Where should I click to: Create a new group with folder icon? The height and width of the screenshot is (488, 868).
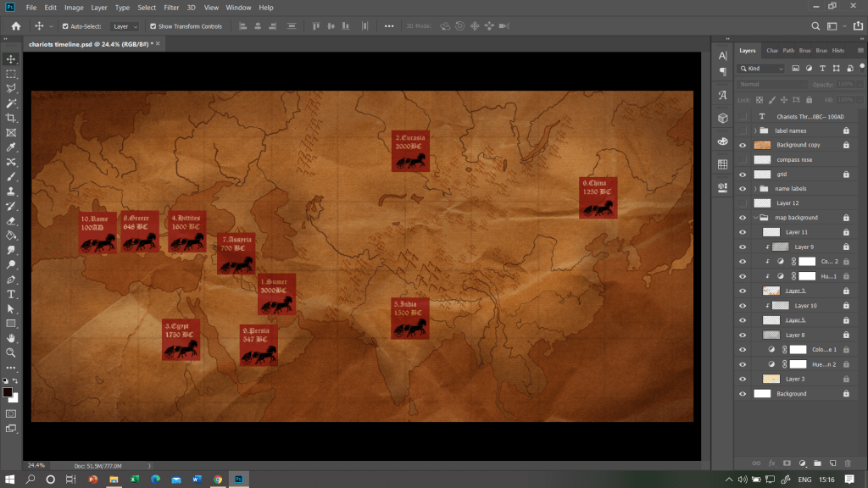click(x=817, y=463)
